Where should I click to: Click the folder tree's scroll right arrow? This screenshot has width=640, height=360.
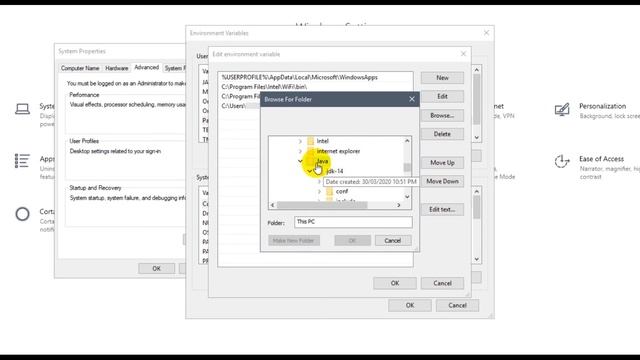pos(399,205)
